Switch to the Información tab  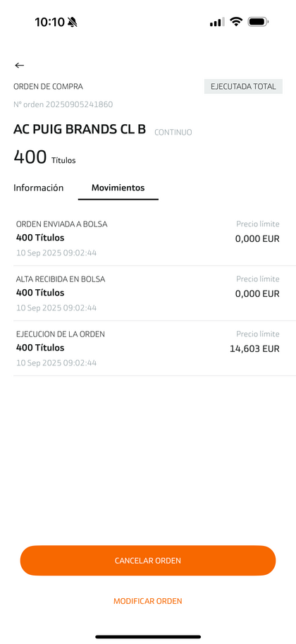[39, 188]
